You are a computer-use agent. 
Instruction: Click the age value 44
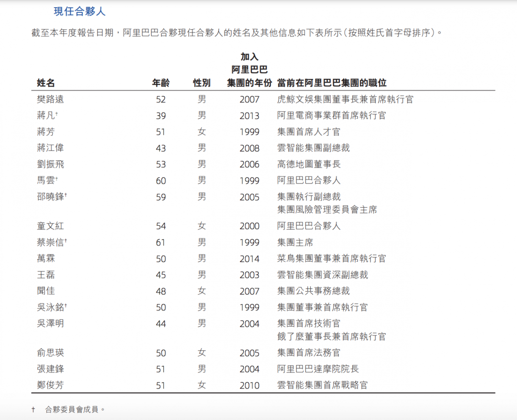click(x=161, y=324)
